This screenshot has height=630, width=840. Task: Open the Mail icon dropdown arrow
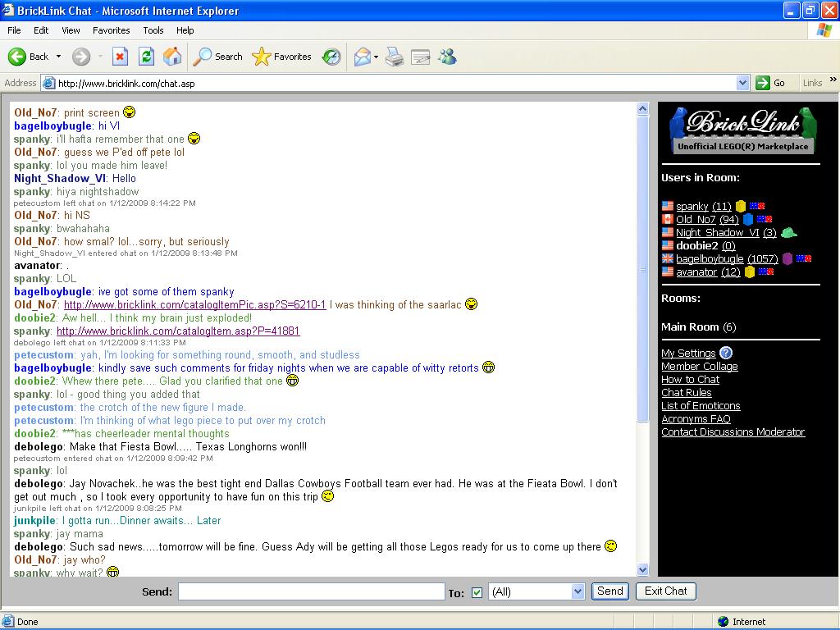coord(376,57)
